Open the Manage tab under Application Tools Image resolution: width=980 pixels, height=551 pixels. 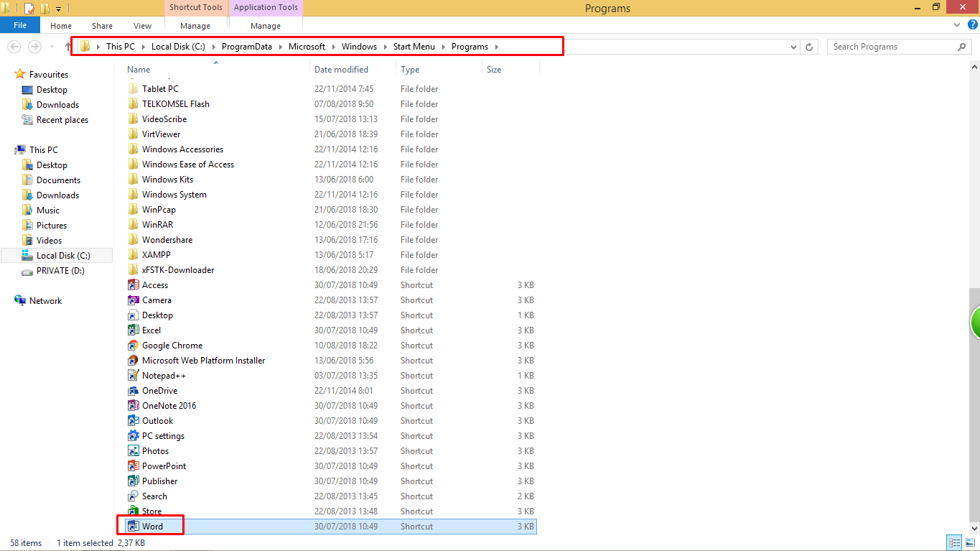[266, 26]
